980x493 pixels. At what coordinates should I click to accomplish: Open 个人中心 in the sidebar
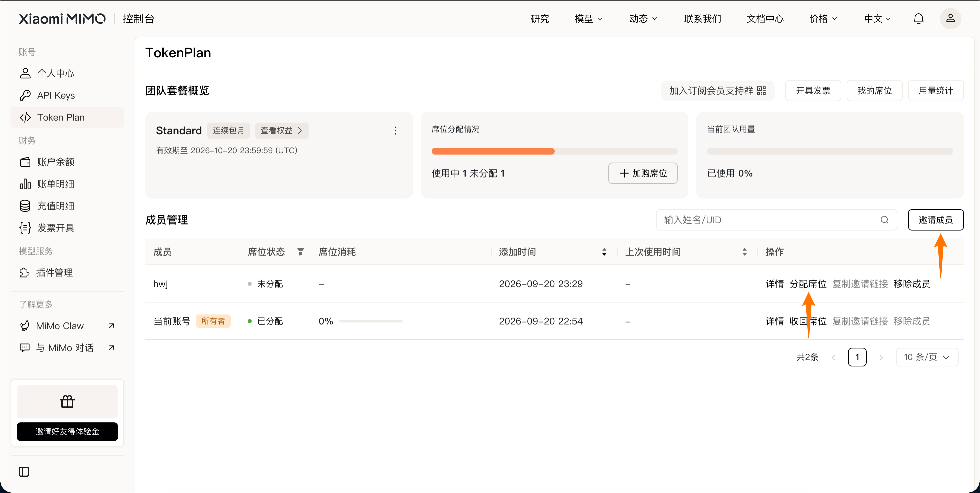point(67,73)
